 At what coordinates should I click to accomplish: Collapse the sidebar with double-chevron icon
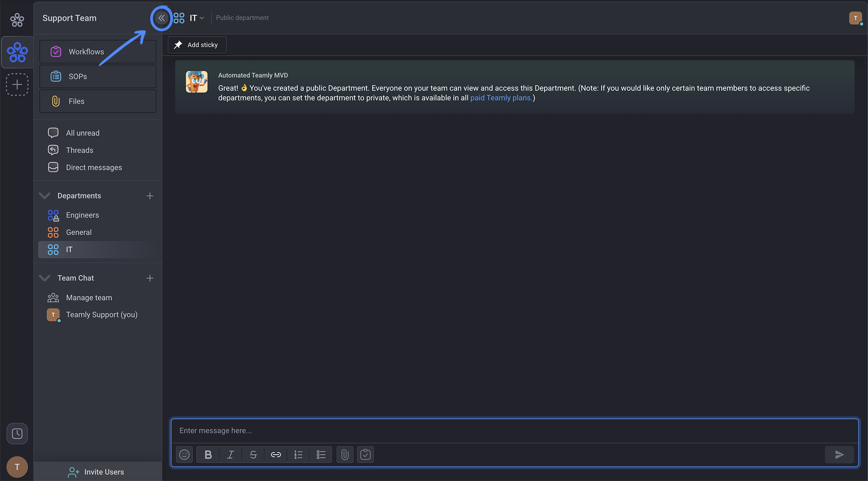161,18
